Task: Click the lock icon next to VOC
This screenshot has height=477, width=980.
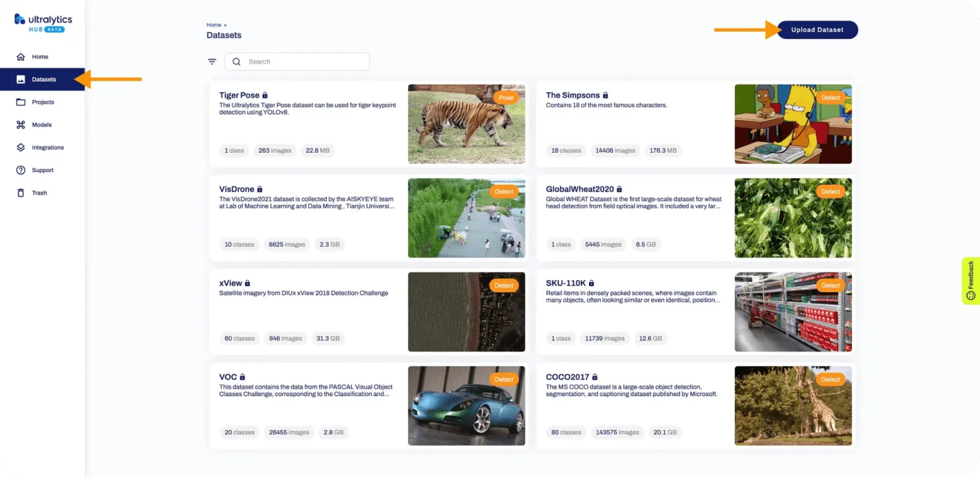Action: click(242, 377)
